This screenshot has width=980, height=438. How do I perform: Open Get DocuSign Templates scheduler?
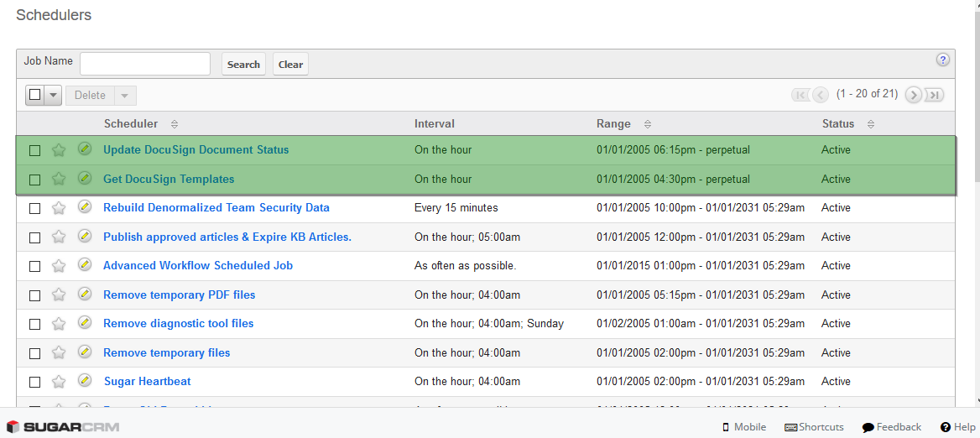(169, 180)
